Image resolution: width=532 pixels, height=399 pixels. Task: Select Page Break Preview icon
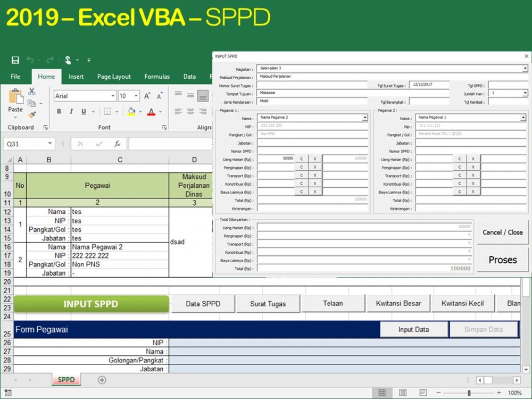[x=423, y=393]
